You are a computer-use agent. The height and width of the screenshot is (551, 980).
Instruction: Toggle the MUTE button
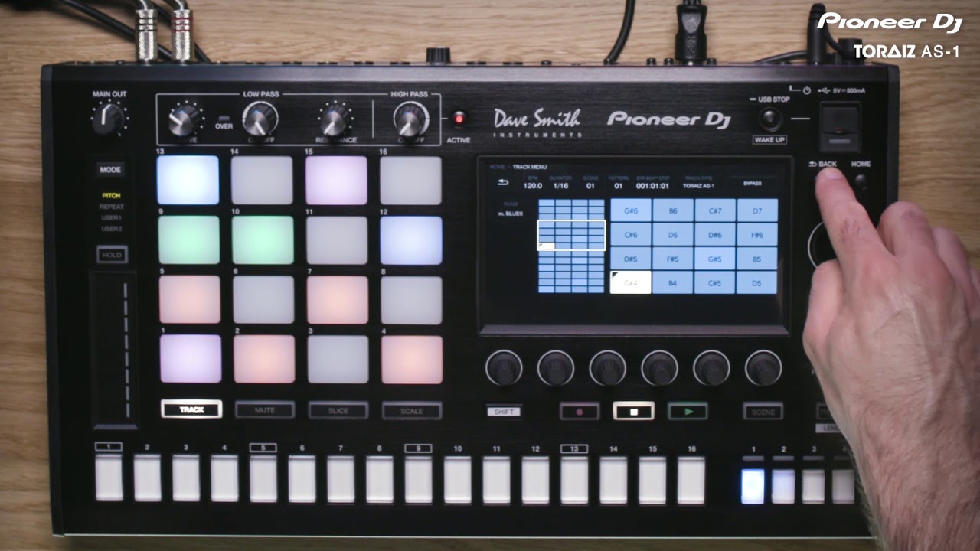[265, 411]
